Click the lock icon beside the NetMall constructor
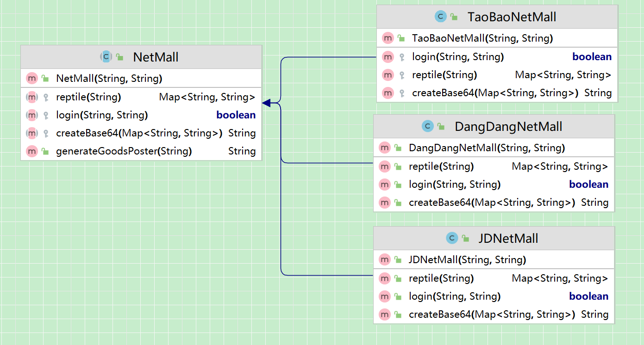 point(45,78)
